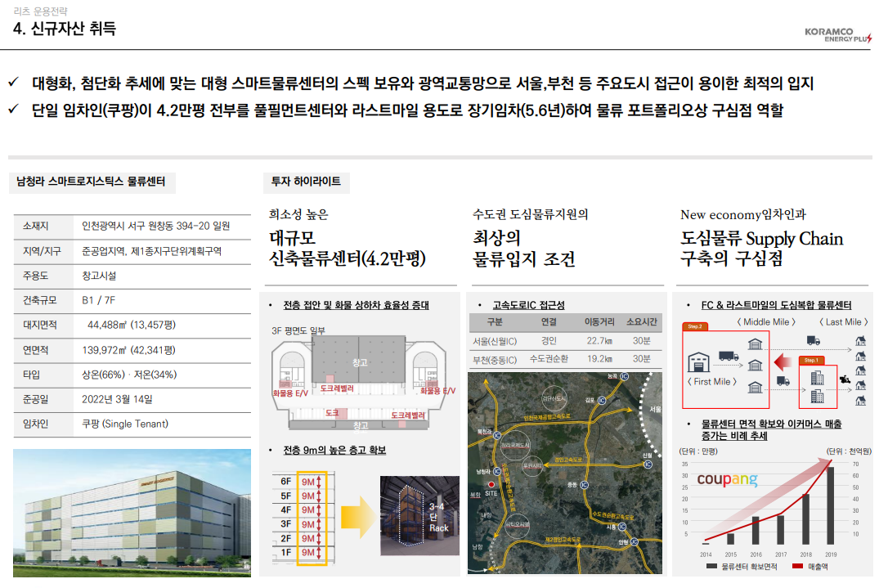Click the red Step.2 tag
The image size is (888, 588).
694,326
